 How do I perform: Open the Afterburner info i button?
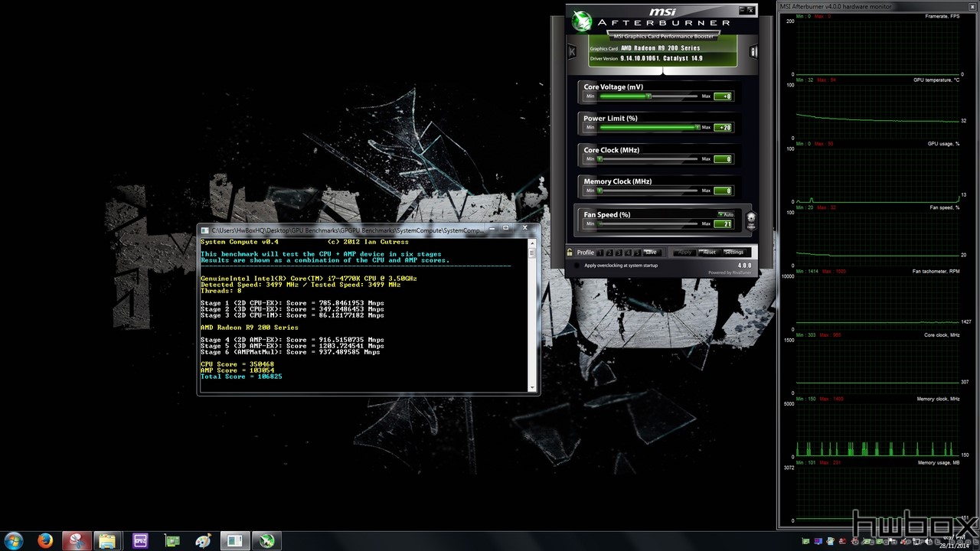point(753,51)
